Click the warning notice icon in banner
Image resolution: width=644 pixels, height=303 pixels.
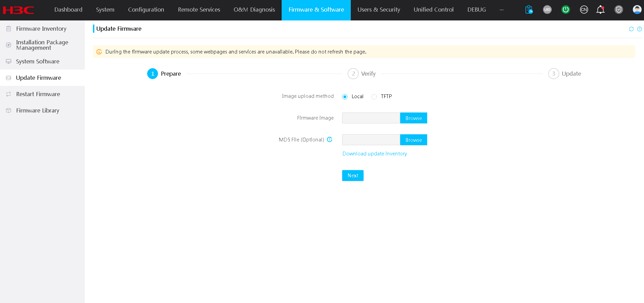[x=99, y=52]
